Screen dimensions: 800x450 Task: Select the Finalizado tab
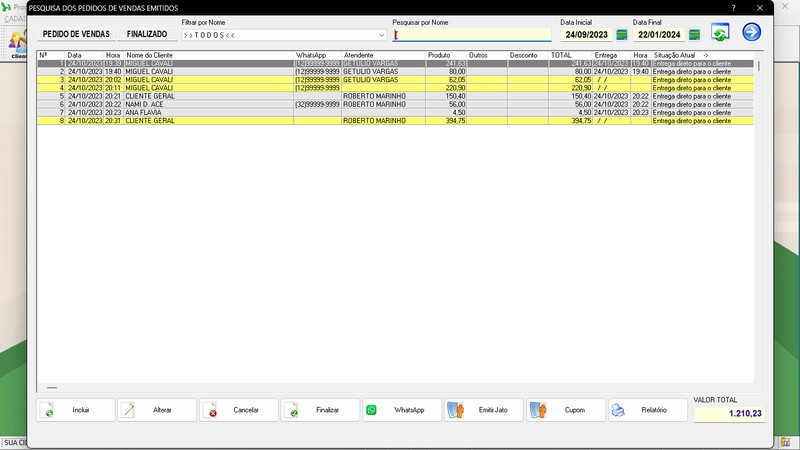[x=147, y=34]
